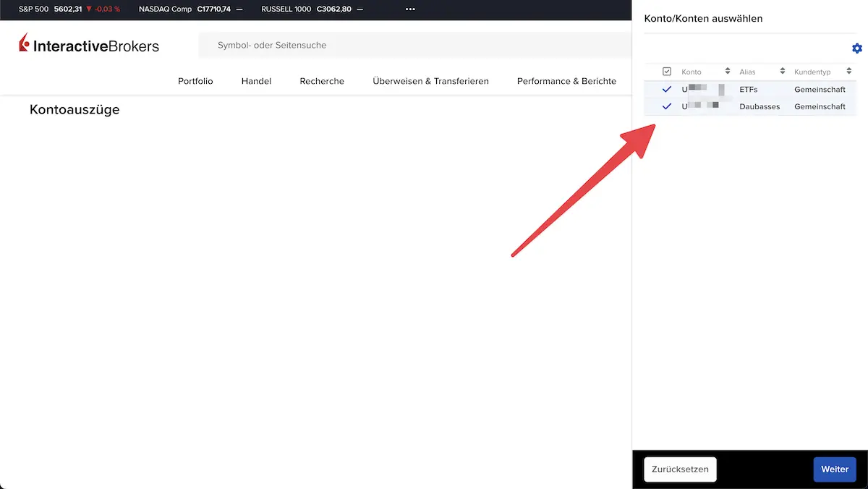Open the settings gear in the account panel
868x489 pixels.
coord(857,48)
